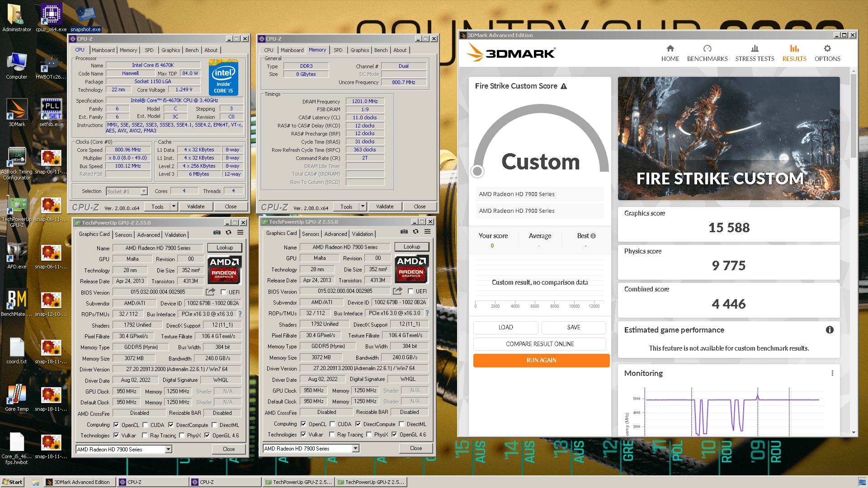Open cpuz_x64.exe desktop icon

(51, 18)
